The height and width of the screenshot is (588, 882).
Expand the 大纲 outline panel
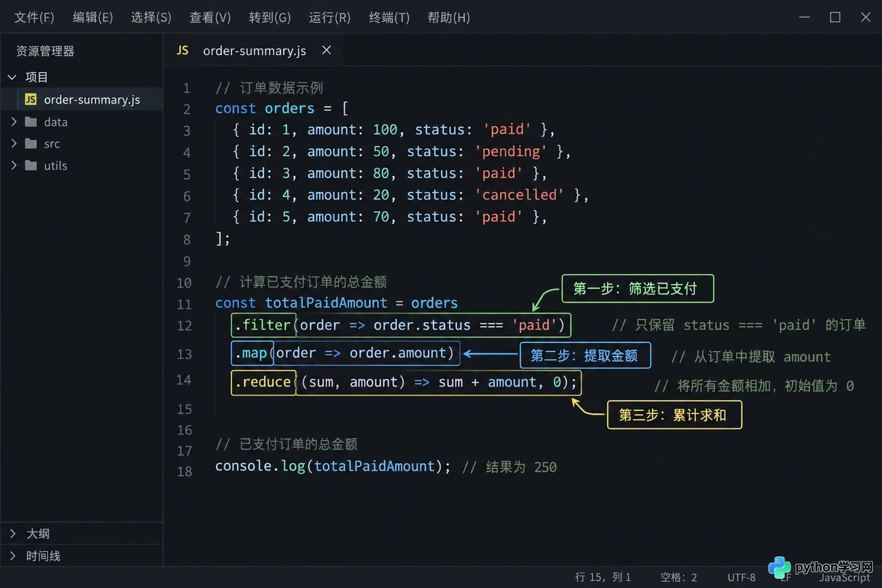tap(81, 533)
